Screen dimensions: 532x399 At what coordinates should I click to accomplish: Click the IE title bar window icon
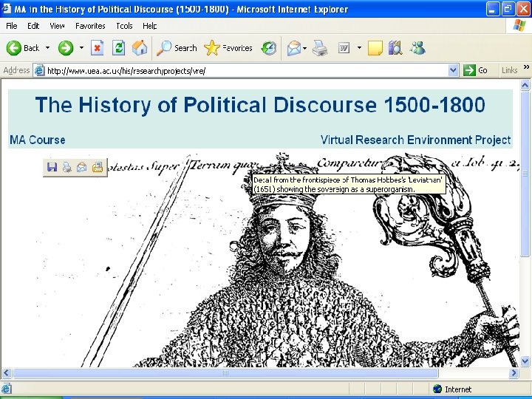coord(7,8)
